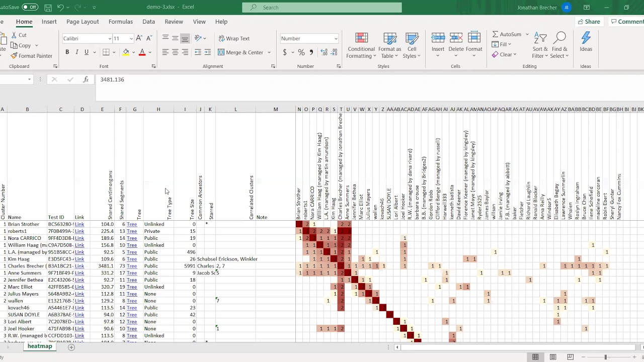Viewport: 644px width, 362px height.
Task: Toggle bold formatting
Action: [x=67, y=52]
